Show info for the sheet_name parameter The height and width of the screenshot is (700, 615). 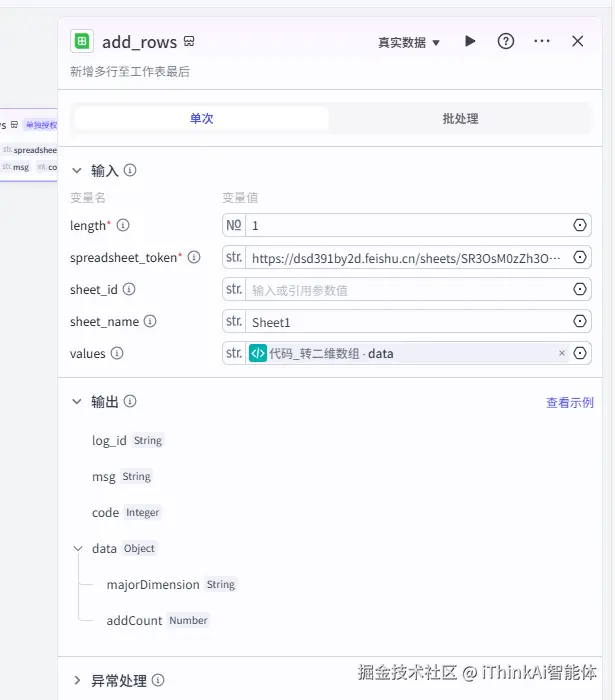coord(150,321)
